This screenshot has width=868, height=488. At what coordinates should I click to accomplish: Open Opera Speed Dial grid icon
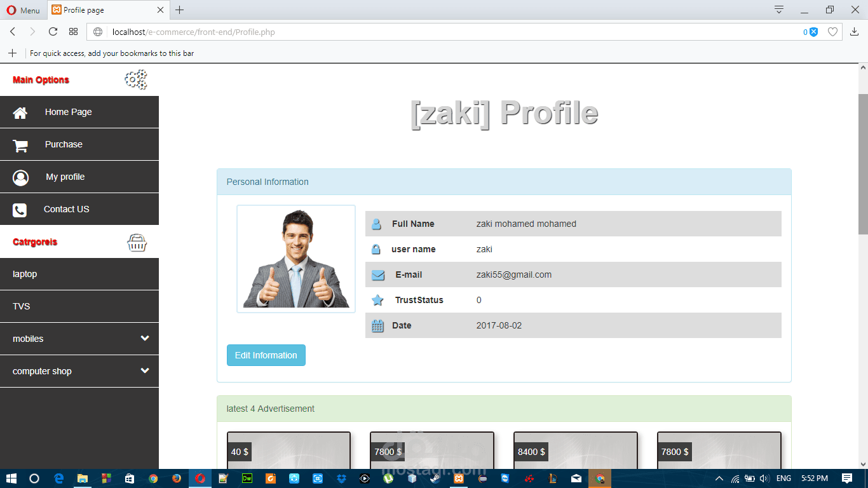coord(73,32)
